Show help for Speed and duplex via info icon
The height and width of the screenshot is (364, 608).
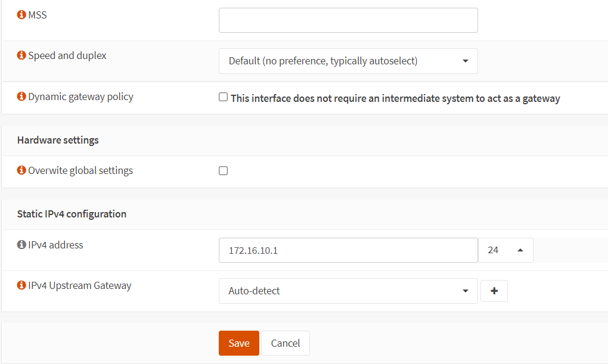click(x=21, y=55)
